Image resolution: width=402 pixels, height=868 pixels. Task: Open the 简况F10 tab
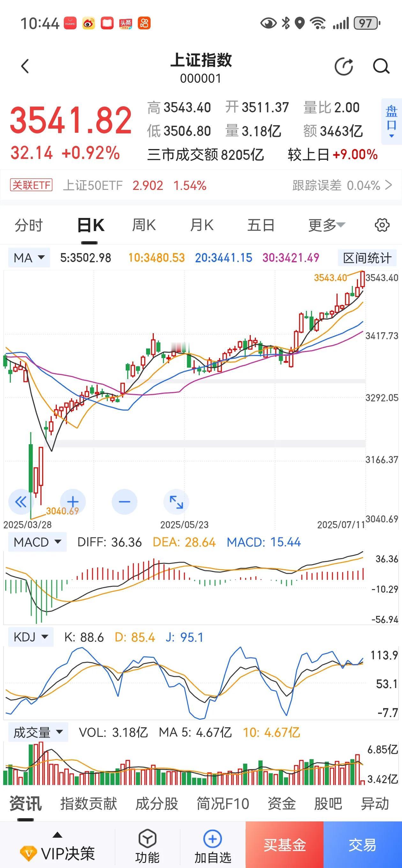click(223, 804)
